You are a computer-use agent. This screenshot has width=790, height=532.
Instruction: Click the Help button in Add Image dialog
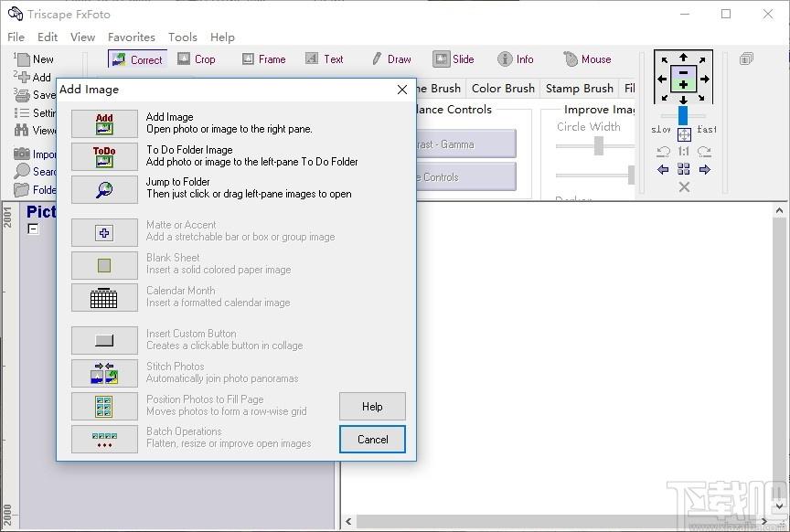coord(372,407)
